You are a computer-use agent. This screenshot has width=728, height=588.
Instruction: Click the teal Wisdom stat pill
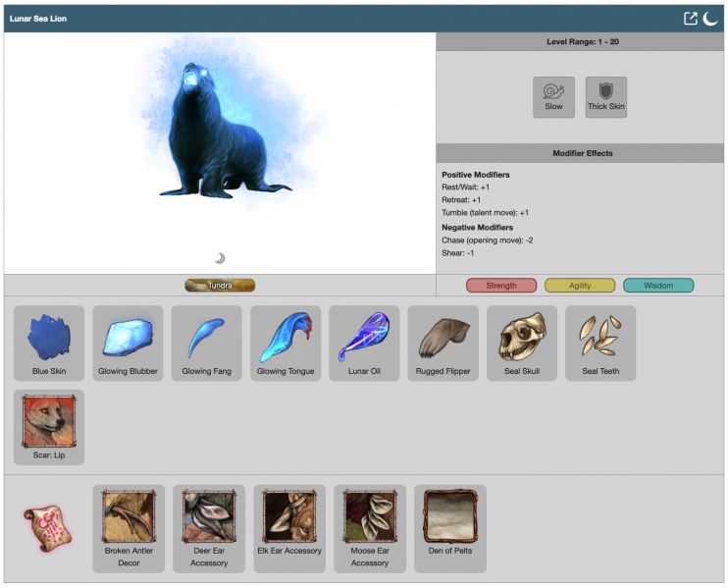[658, 286]
